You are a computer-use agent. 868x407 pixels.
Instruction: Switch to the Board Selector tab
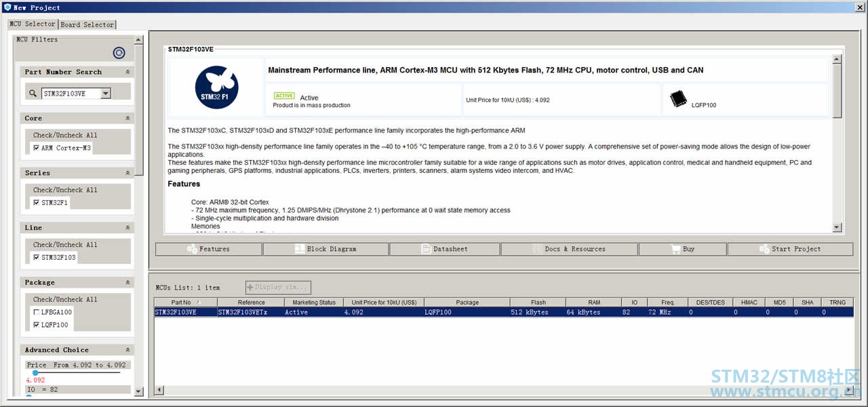point(87,24)
